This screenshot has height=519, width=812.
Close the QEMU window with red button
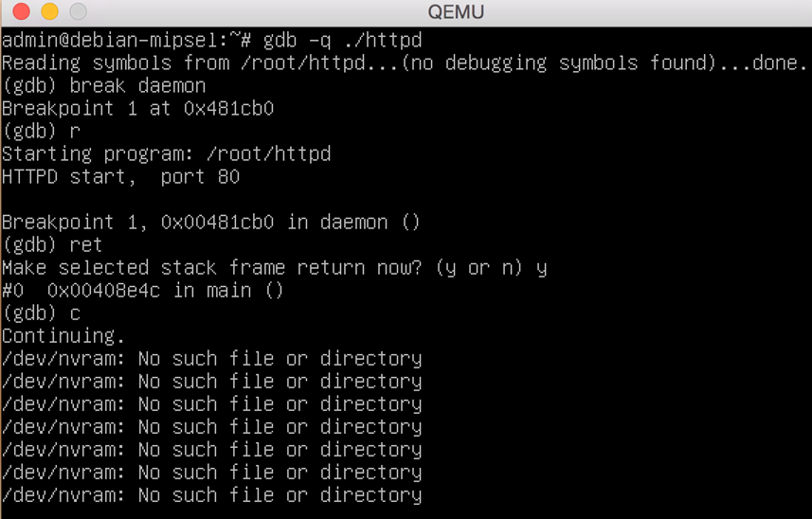[21, 10]
